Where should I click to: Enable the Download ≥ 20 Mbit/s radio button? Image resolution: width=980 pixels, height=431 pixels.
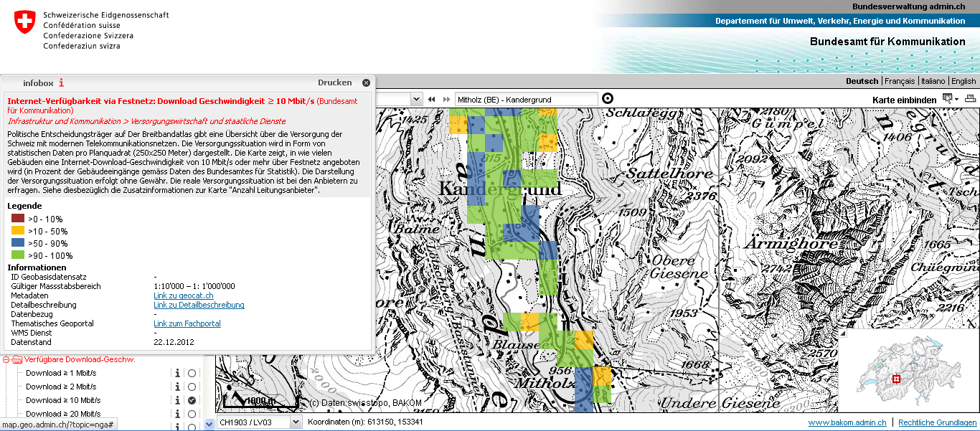point(192,414)
